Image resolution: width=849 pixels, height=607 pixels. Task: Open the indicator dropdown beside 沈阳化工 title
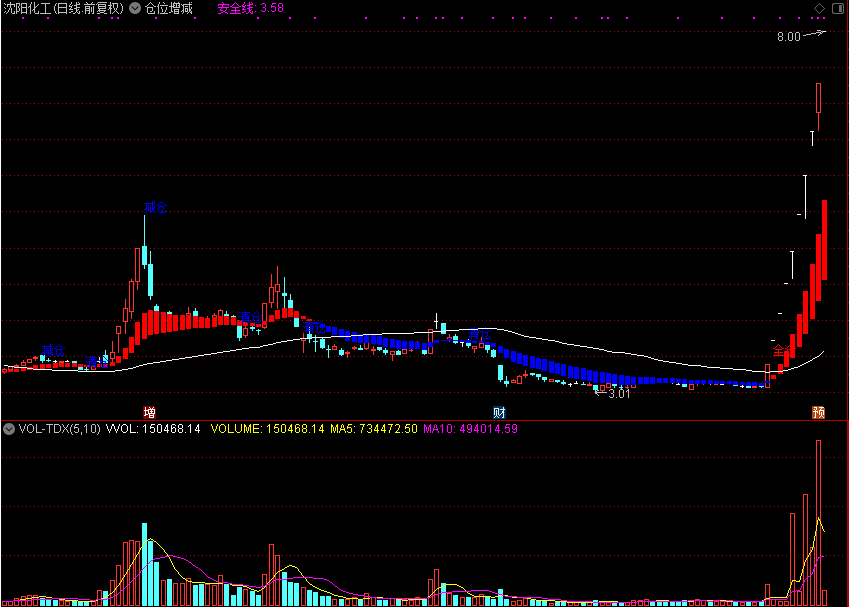(135, 8)
